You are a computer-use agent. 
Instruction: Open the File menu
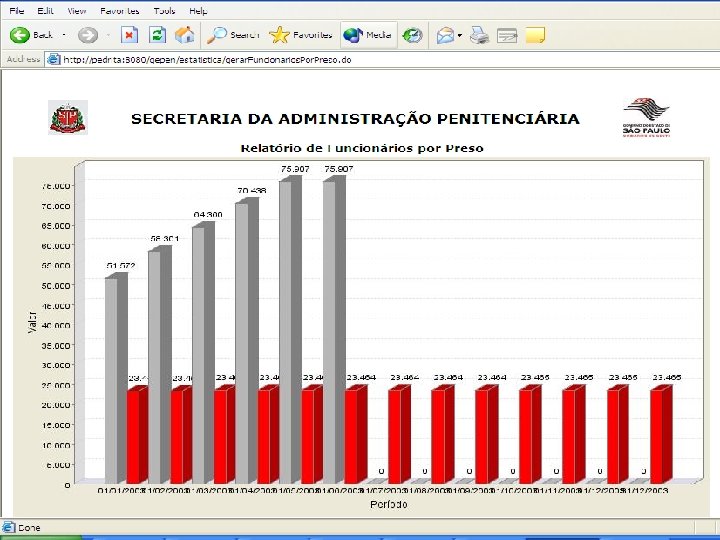[17, 11]
